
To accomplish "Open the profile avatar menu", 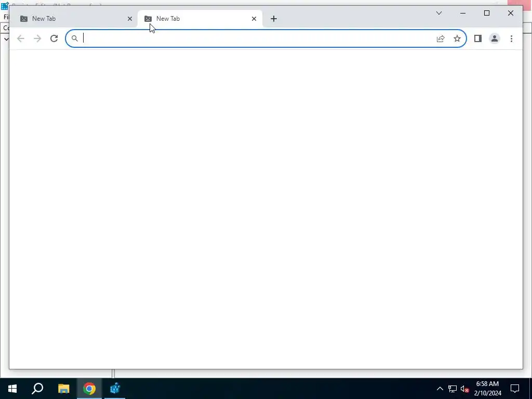I will point(495,38).
